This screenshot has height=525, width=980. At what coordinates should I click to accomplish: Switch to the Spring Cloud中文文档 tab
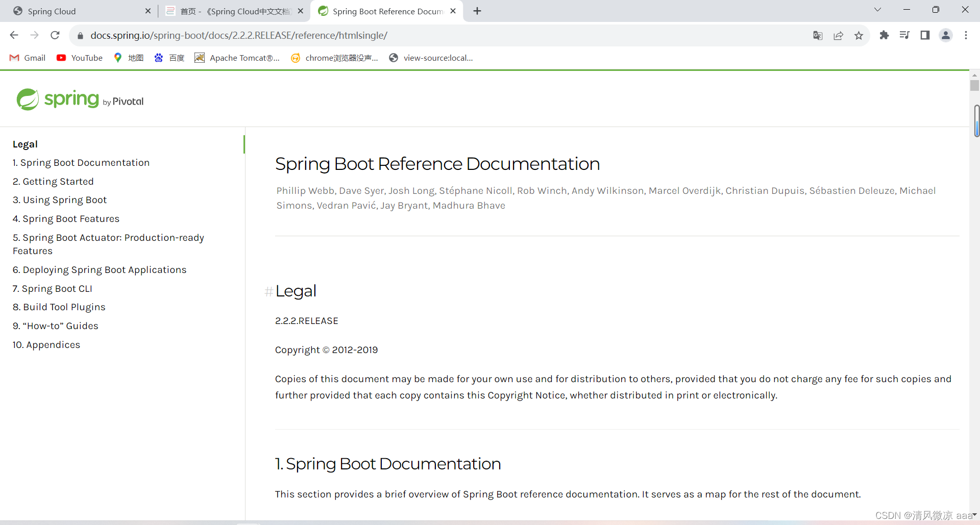tap(235, 11)
